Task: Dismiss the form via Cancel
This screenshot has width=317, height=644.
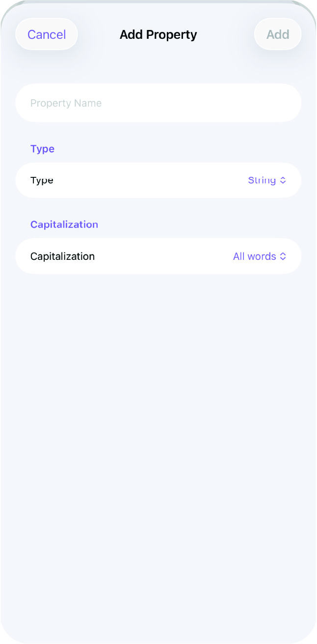Action: click(x=46, y=34)
